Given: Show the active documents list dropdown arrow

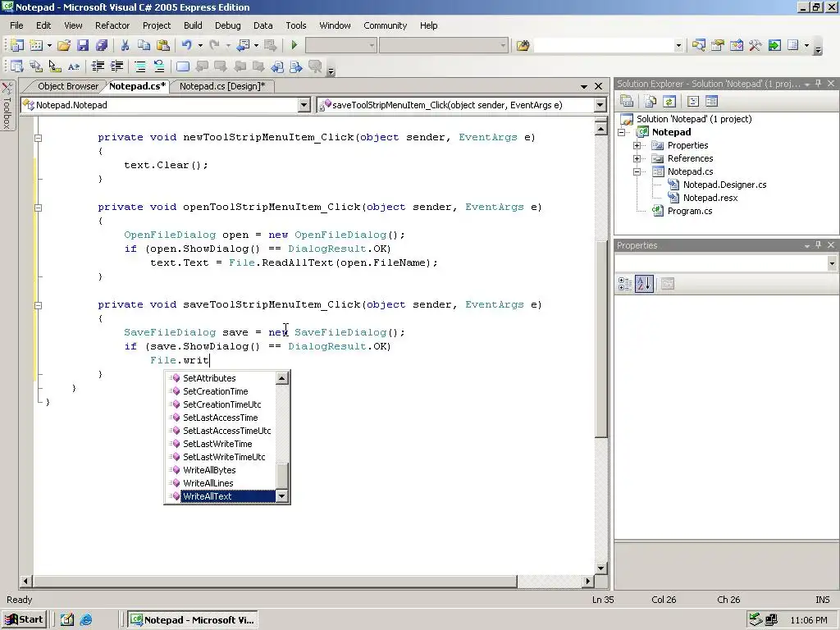Looking at the screenshot, I should (584, 86).
